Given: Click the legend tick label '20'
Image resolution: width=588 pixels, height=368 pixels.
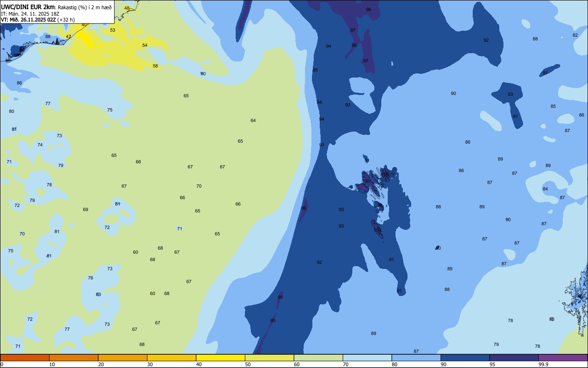Looking at the screenshot, I should pos(101,364).
